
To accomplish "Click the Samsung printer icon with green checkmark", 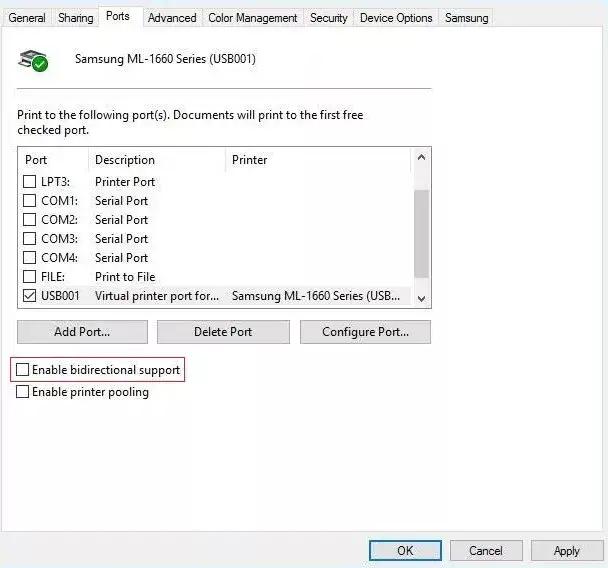I will click(x=33, y=60).
